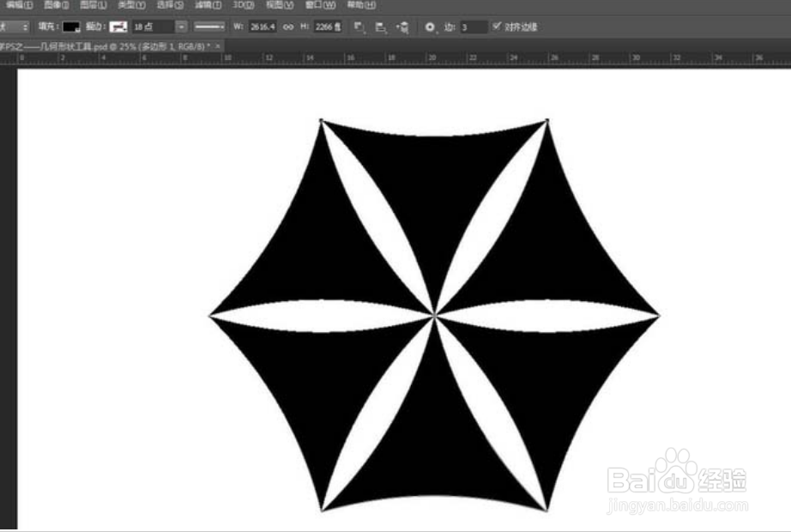Open the 图像(I) Image menu
791x532 pixels.
(56, 5)
